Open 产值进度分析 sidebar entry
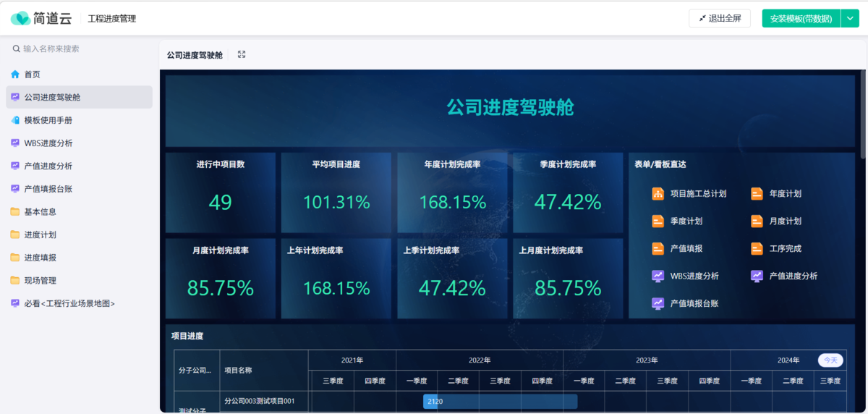The width and height of the screenshot is (868, 414). [80, 166]
